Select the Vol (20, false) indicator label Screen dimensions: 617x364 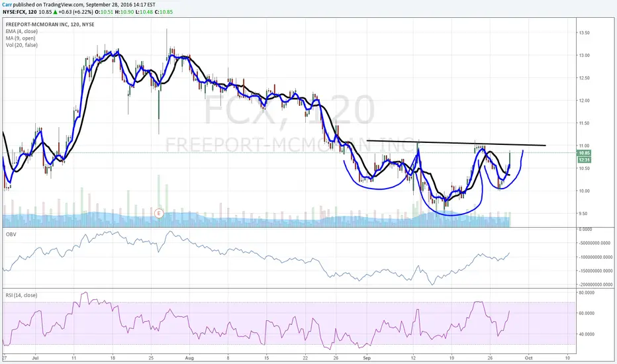click(x=22, y=45)
